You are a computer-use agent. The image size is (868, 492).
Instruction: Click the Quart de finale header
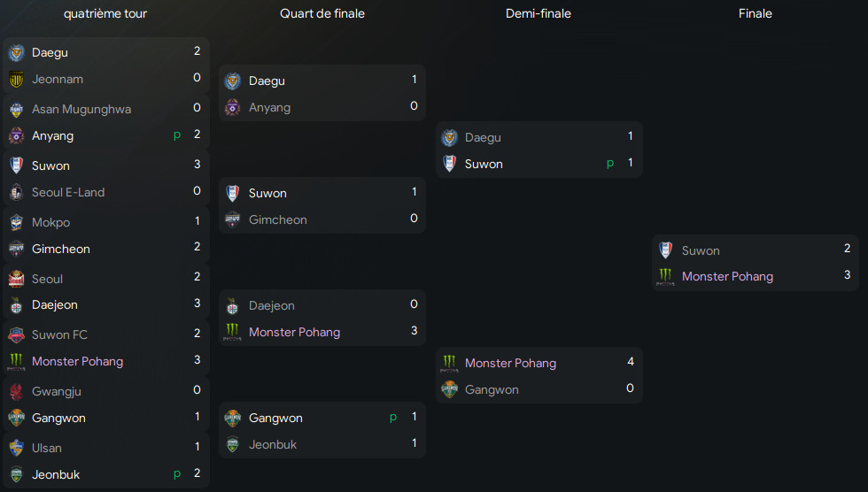coord(322,14)
